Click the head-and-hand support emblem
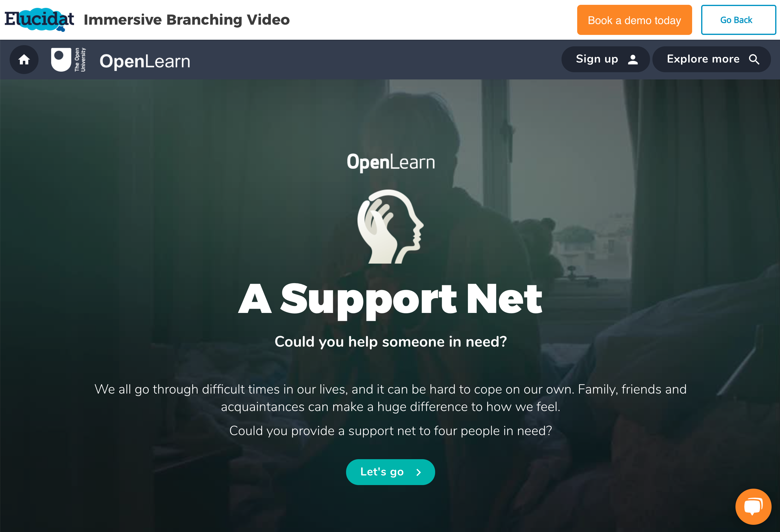This screenshot has height=532, width=780. [390, 227]
